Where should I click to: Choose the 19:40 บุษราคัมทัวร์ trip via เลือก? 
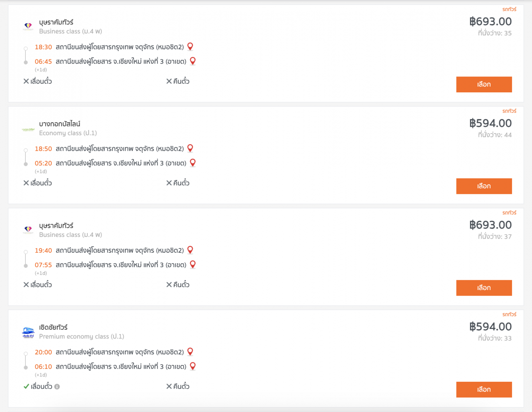click(484, 288)
